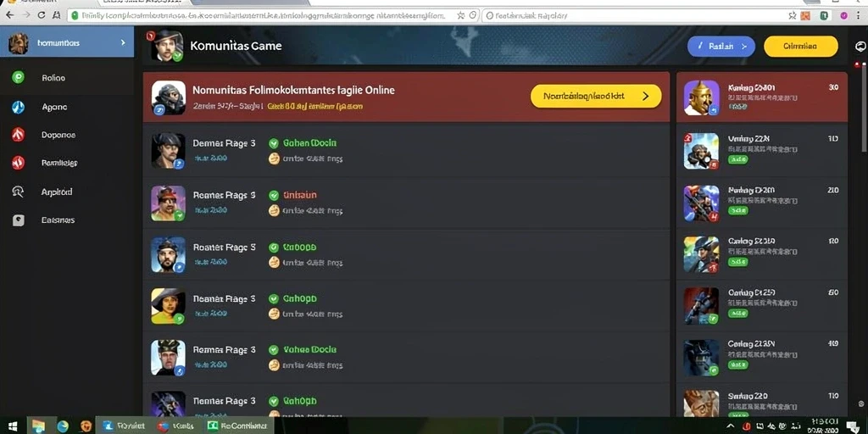
Task: Open the Edge browser icon on the taskbar
Action: [63, 426]
